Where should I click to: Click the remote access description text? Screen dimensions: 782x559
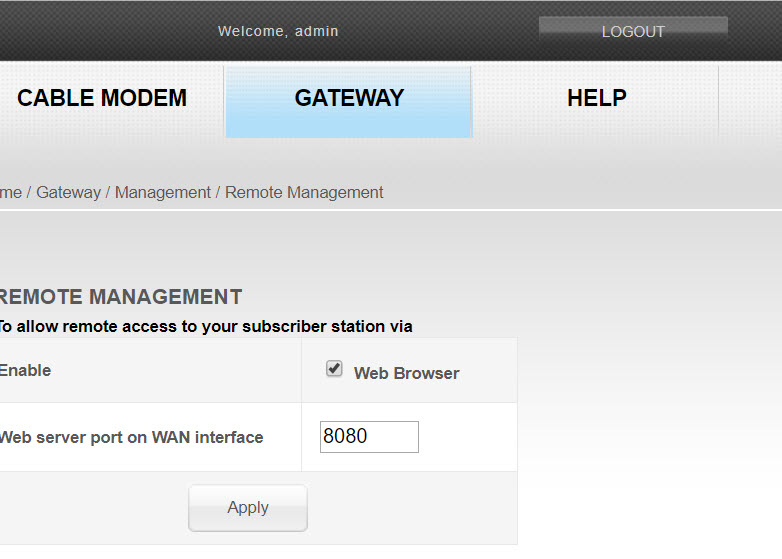[x=204, y=326]
